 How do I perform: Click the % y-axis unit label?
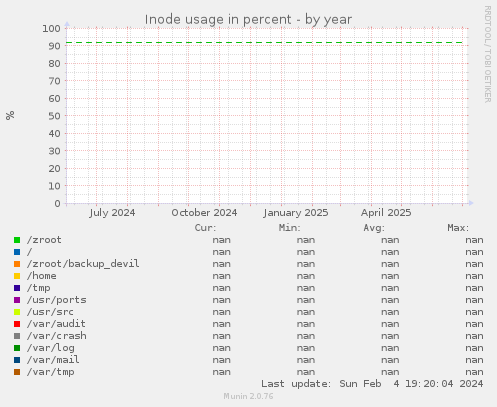10,115
